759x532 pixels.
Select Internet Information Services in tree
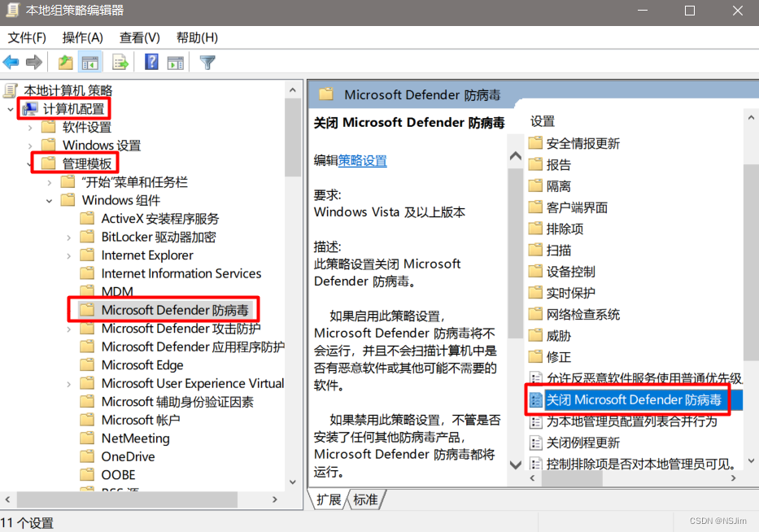[170, 273]
